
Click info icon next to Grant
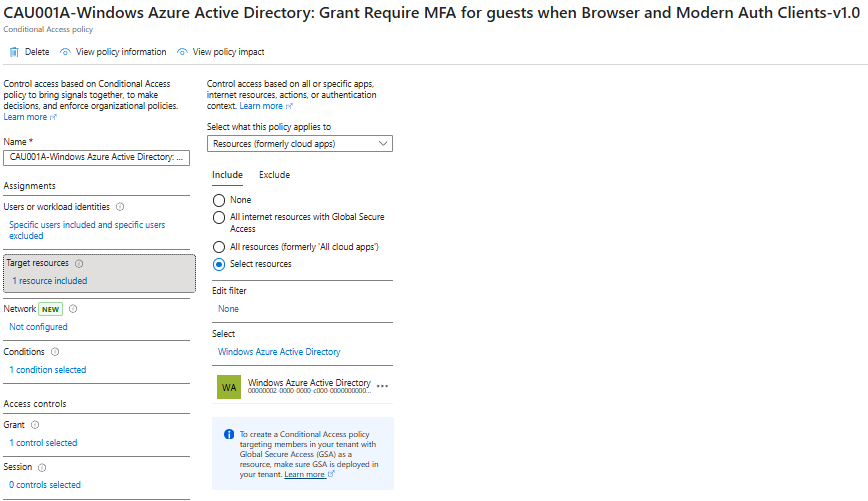coord(35,425)
